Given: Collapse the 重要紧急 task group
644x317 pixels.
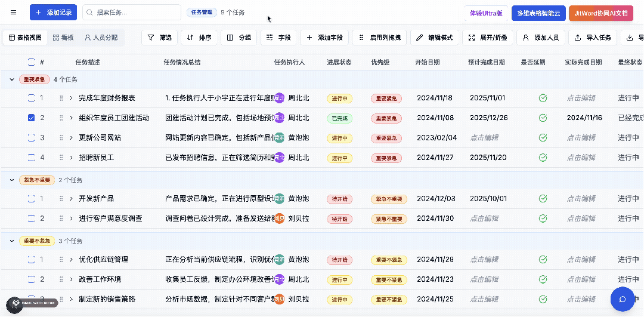Looking at the screenshot, I should pos(11,79).
